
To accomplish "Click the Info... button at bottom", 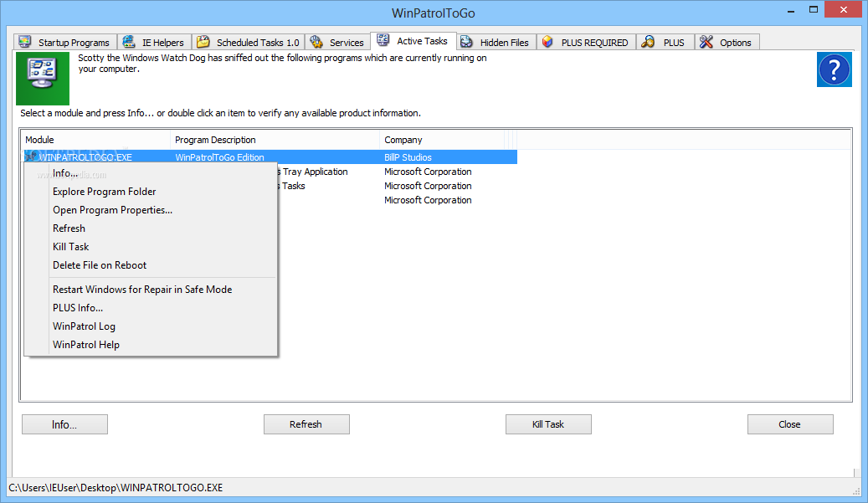I will click(64, 424).
